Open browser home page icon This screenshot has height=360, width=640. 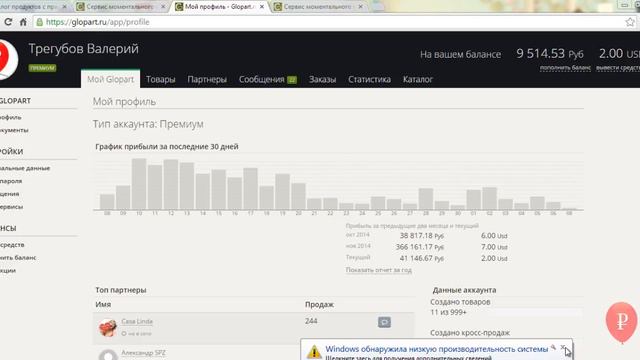(23, 22)
